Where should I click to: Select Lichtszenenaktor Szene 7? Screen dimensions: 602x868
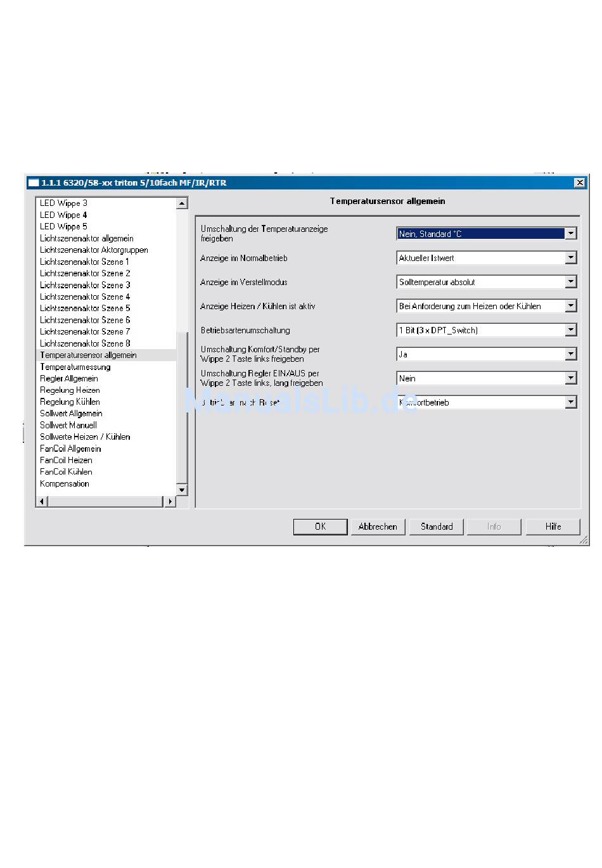(85, 331)
